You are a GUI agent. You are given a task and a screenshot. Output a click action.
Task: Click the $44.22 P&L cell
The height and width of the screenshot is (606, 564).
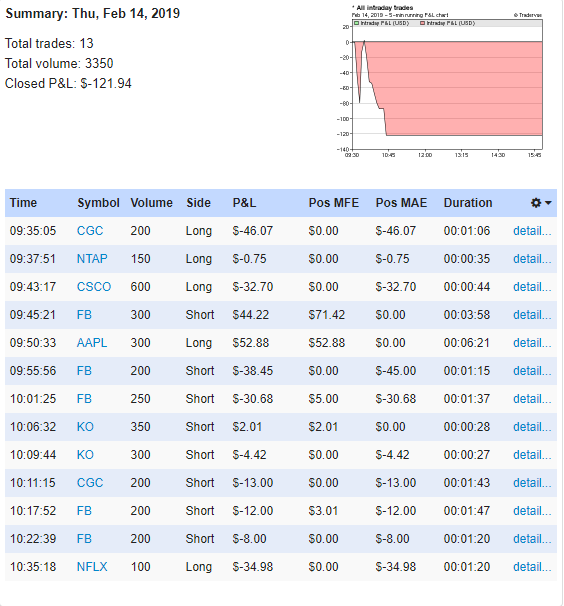(x=250, y=315)
